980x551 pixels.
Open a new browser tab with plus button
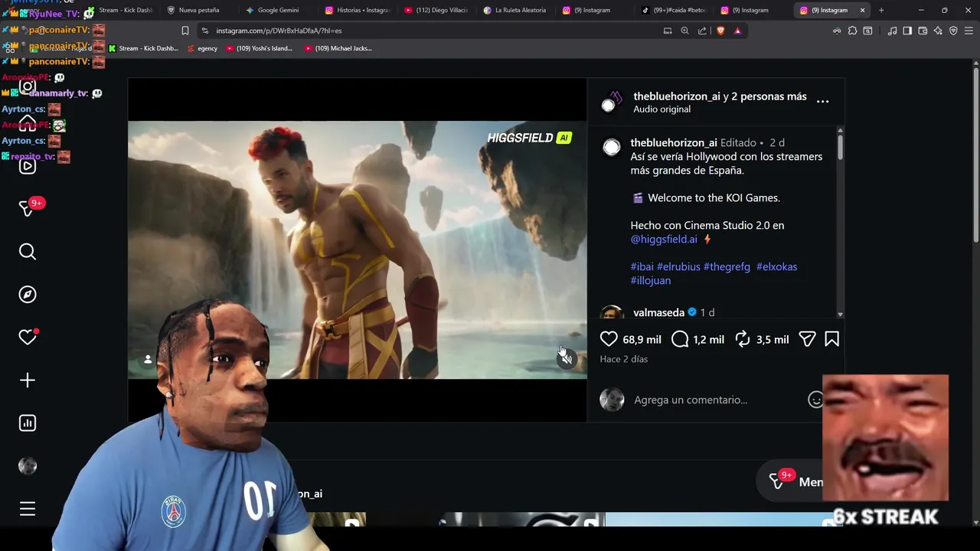(881, 10)
